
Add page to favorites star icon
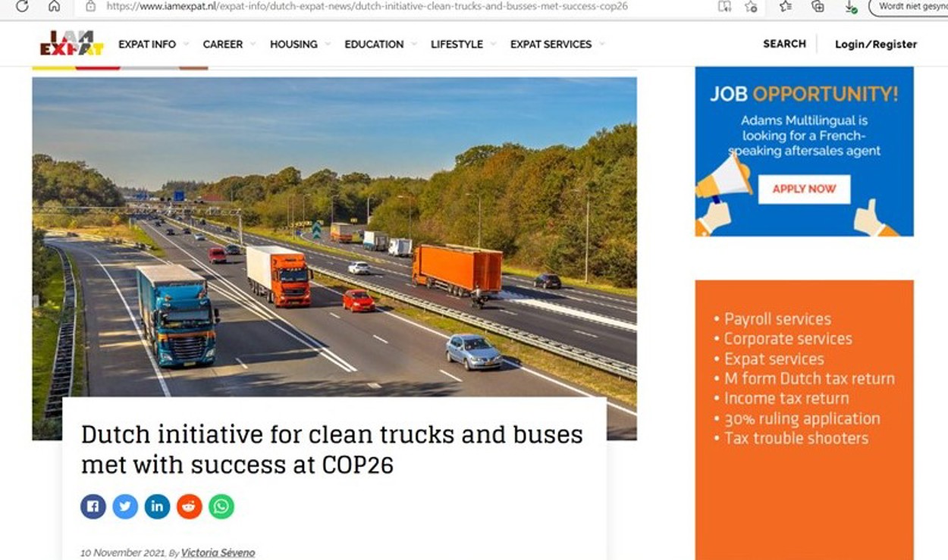pyautogui.click(x=751, y=6)
